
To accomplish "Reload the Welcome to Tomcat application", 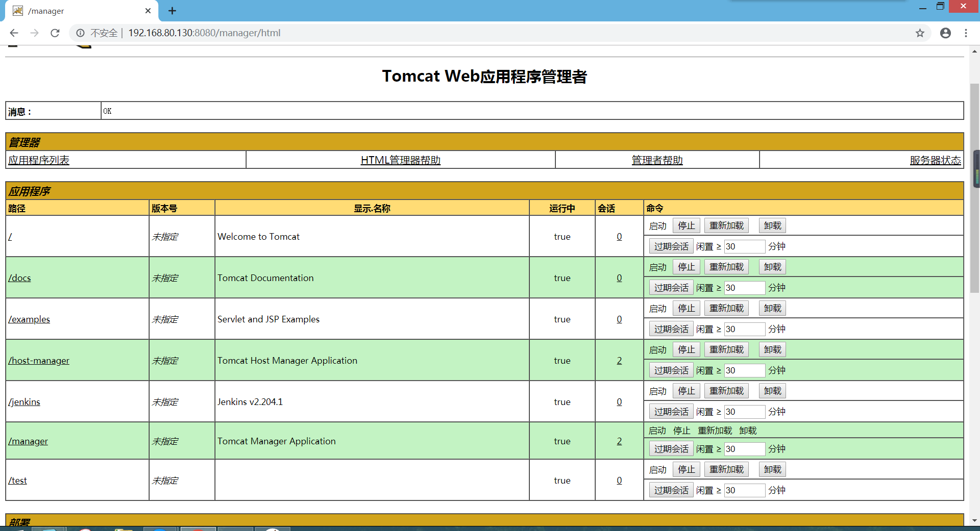I will pyautogui.click(x=726, y=225).
